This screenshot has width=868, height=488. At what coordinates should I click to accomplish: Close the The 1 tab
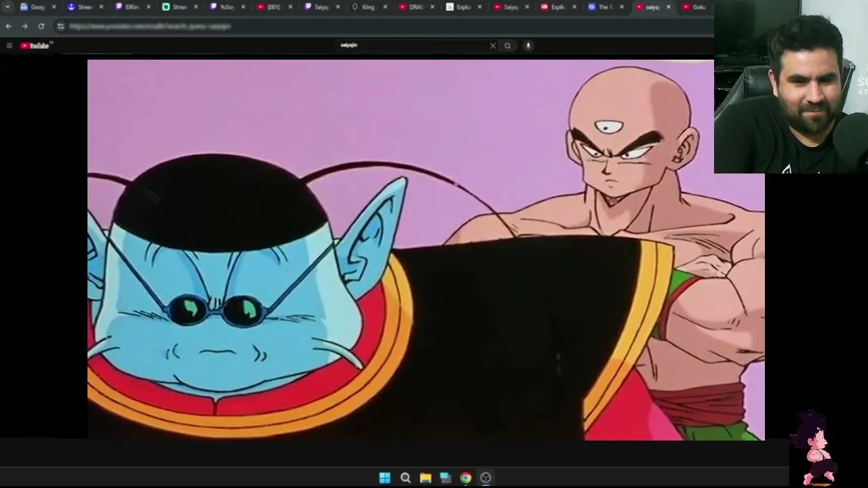click(621, 7)
